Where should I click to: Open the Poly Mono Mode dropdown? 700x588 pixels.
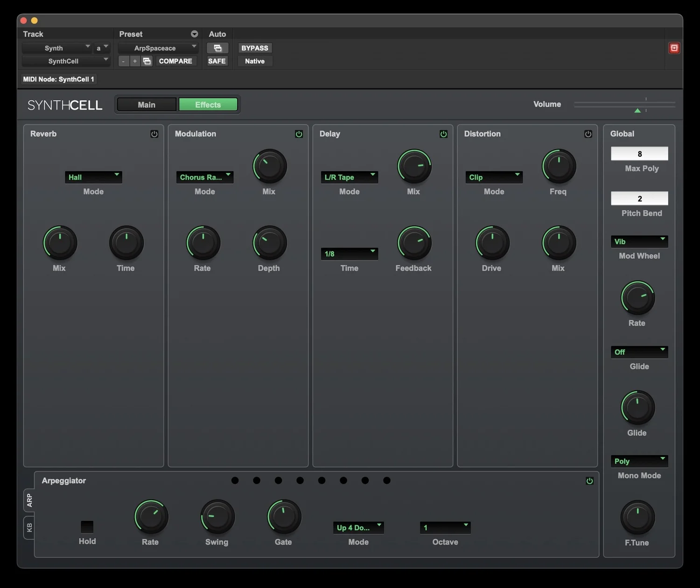639,461
